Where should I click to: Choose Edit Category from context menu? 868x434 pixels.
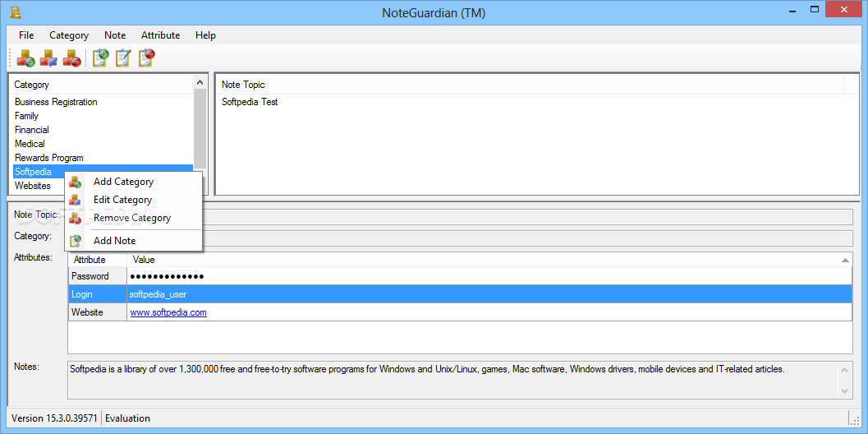[133, 200]
